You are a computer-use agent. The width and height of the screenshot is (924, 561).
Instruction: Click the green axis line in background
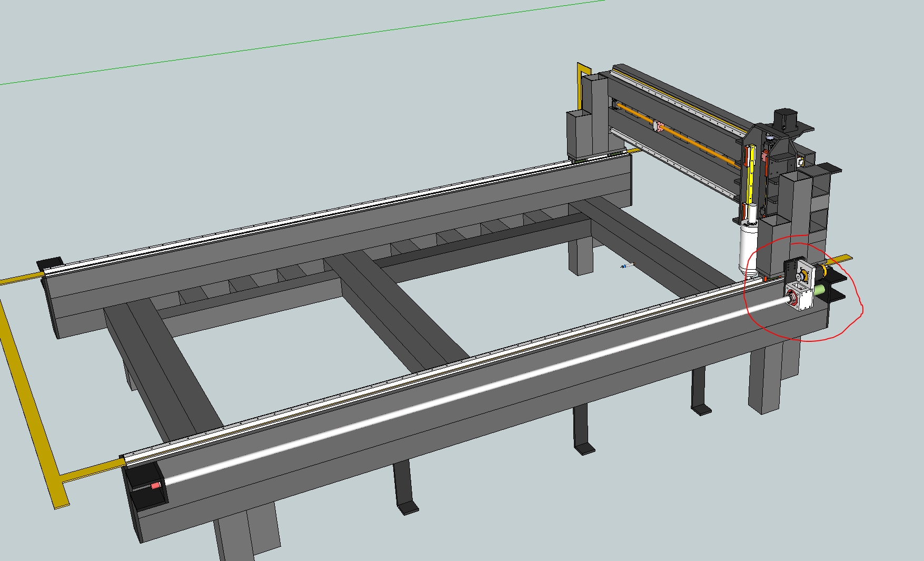pyautogui.click(x=316, y=41)
